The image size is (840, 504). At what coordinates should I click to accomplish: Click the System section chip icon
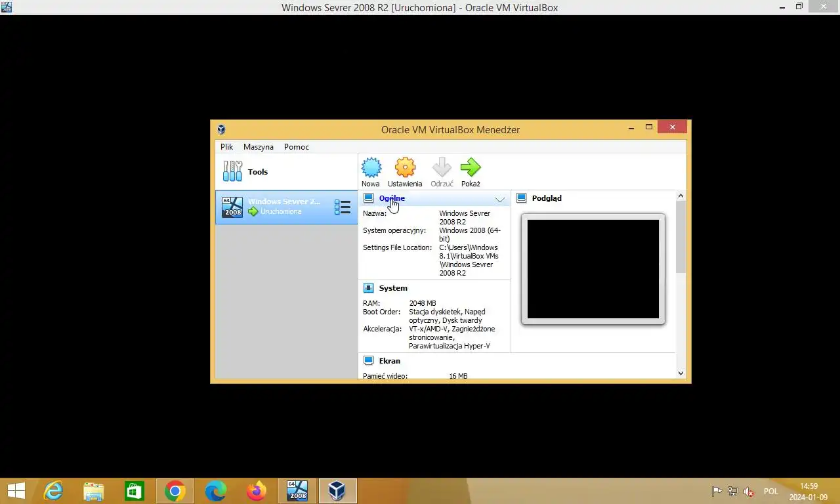[x=369, y=288]
